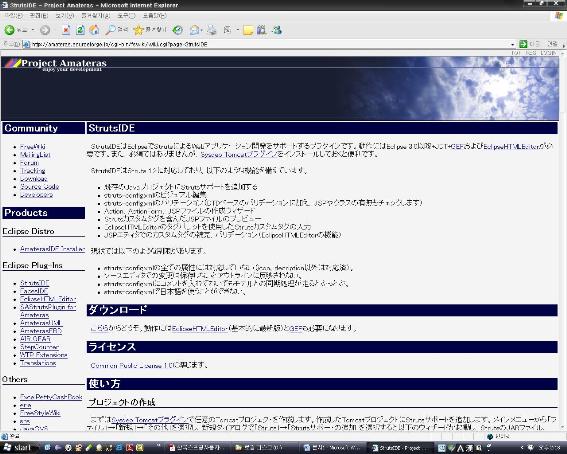This screenshot has width=567, height=454.
Task: Open the StepCounter link
Action: tap(39, 347)
